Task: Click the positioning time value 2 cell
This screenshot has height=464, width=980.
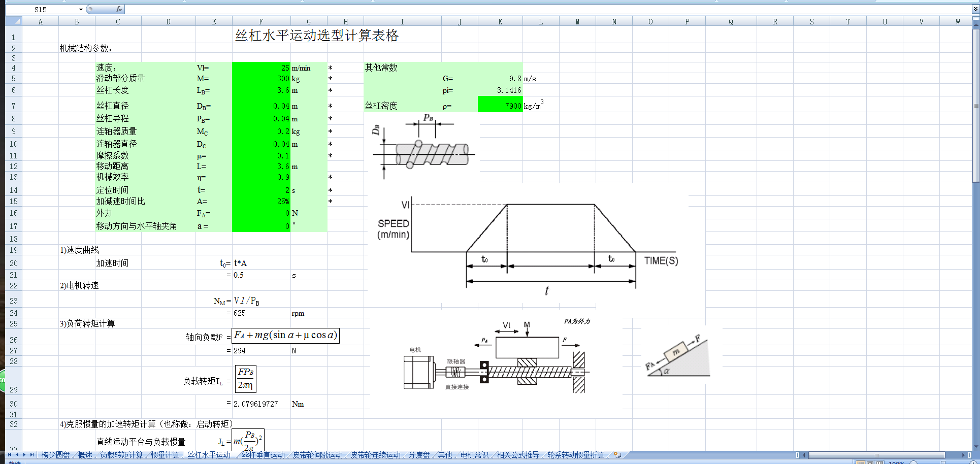Action: click(x=261, y=190)
